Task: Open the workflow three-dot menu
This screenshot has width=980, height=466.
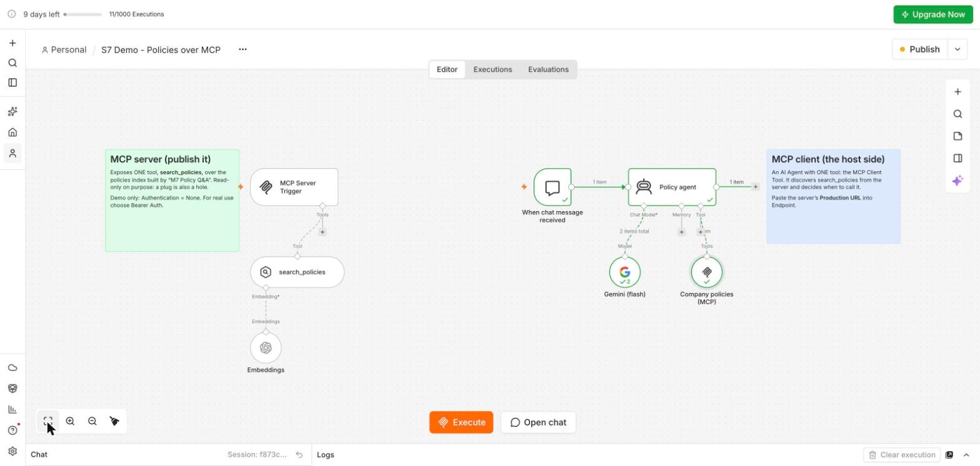Action: pyautogui.click(x=242, y=49)
